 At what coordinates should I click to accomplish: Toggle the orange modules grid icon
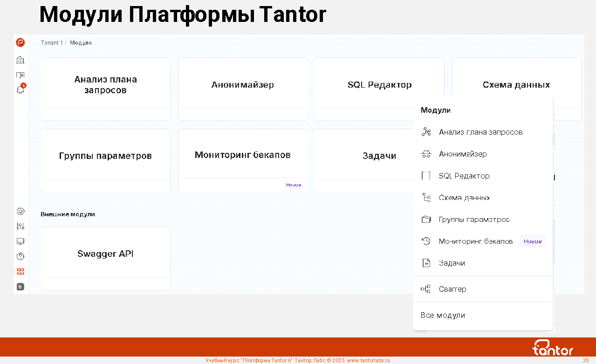(x=20, y=271)
